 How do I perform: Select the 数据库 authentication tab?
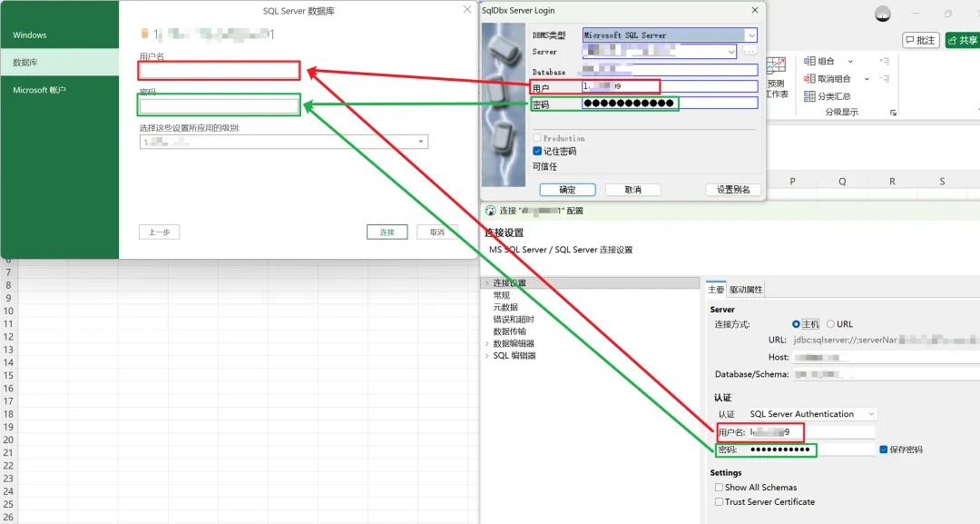tap(60, 62)
